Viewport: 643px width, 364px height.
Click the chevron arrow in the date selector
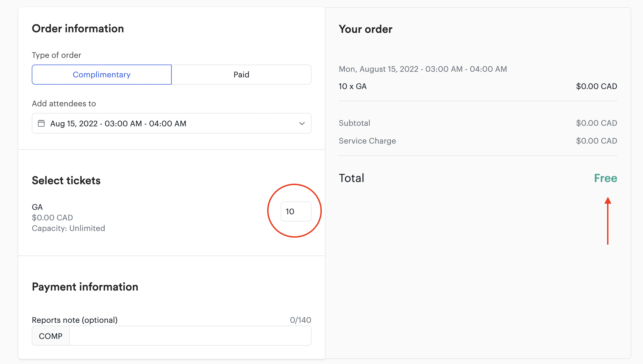302,124
